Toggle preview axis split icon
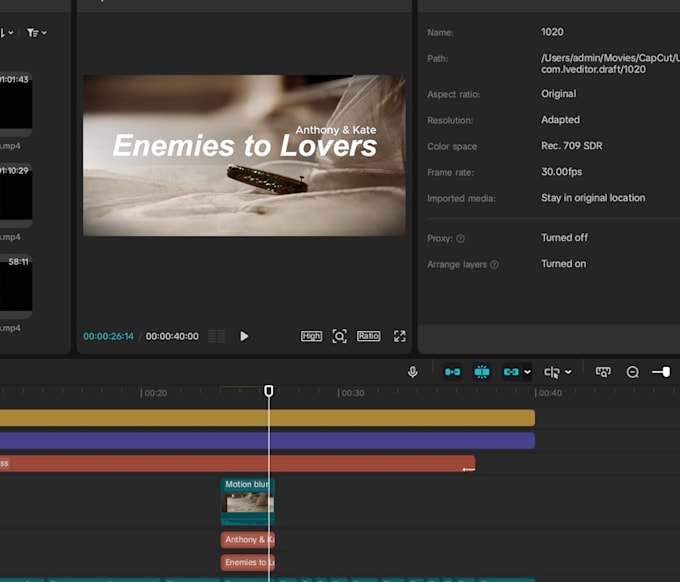The height and width of the screenshot is (582, 680). point(552,372)
